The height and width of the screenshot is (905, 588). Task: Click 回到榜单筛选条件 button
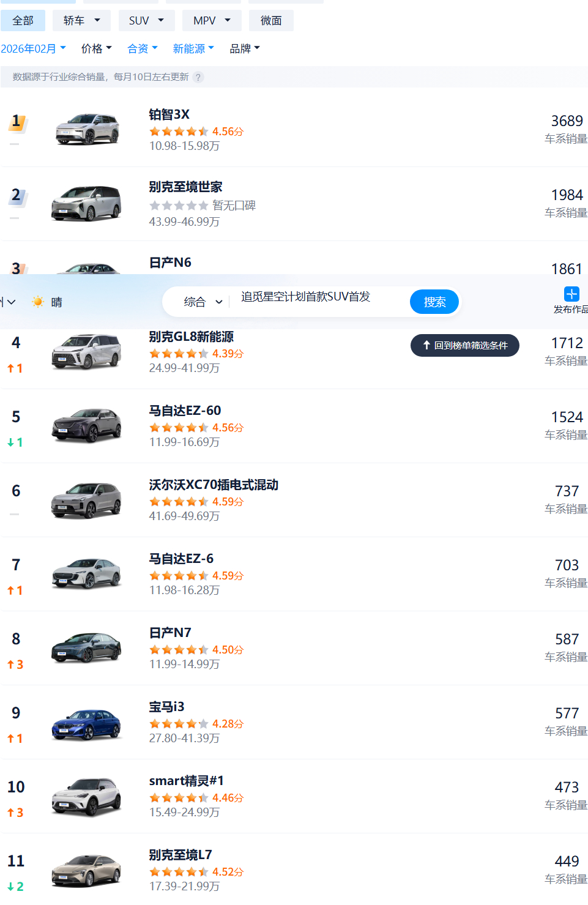coord(465,345)
